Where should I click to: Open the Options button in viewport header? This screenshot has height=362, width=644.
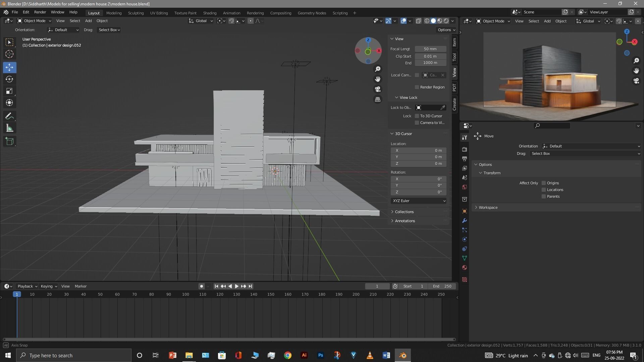[x=446, y=30]
